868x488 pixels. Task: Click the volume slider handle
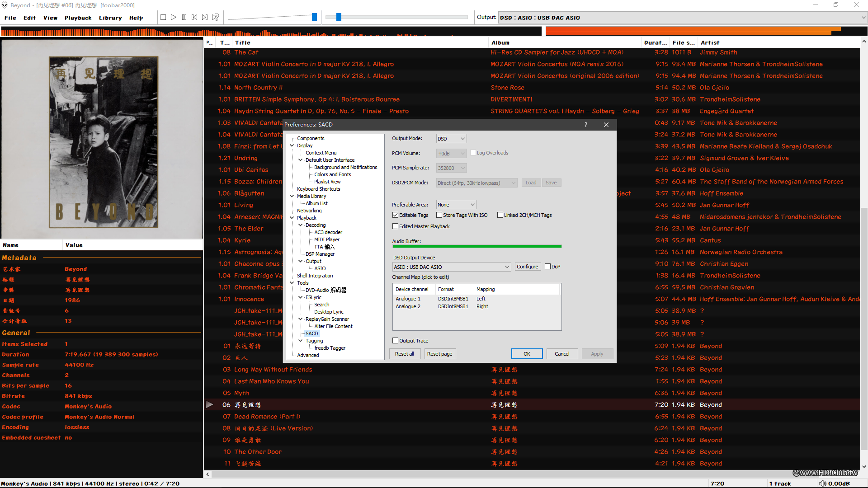(x=314, y=17)
